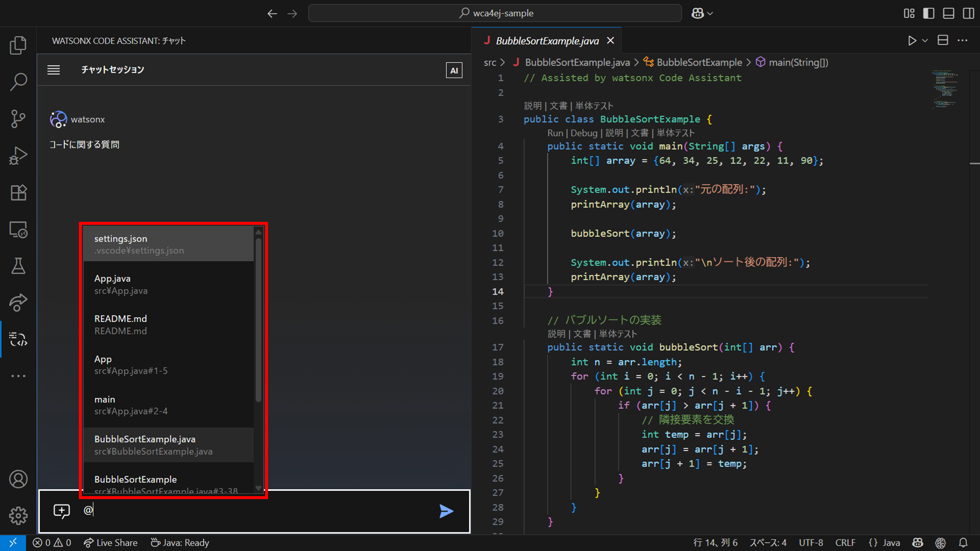Expand the Run dropdown arrow next to play
Screen dimensions: 980x551
pyautogui.click(x=925, y=41)
